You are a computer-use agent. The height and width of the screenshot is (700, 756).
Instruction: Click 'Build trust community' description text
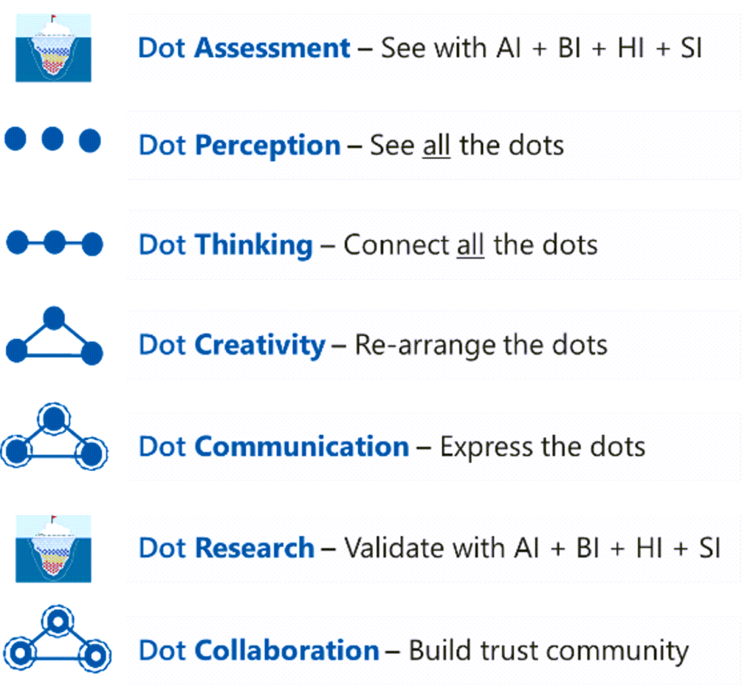coord(549,651)
